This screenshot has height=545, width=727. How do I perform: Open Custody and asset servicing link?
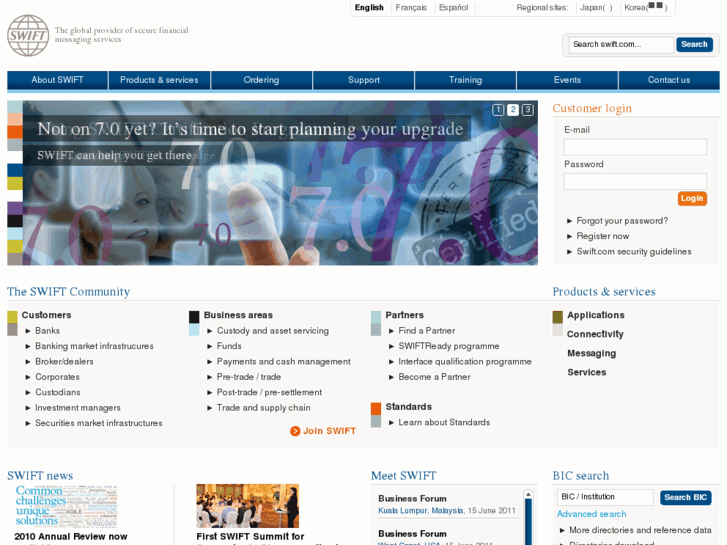tap(273, 331)
